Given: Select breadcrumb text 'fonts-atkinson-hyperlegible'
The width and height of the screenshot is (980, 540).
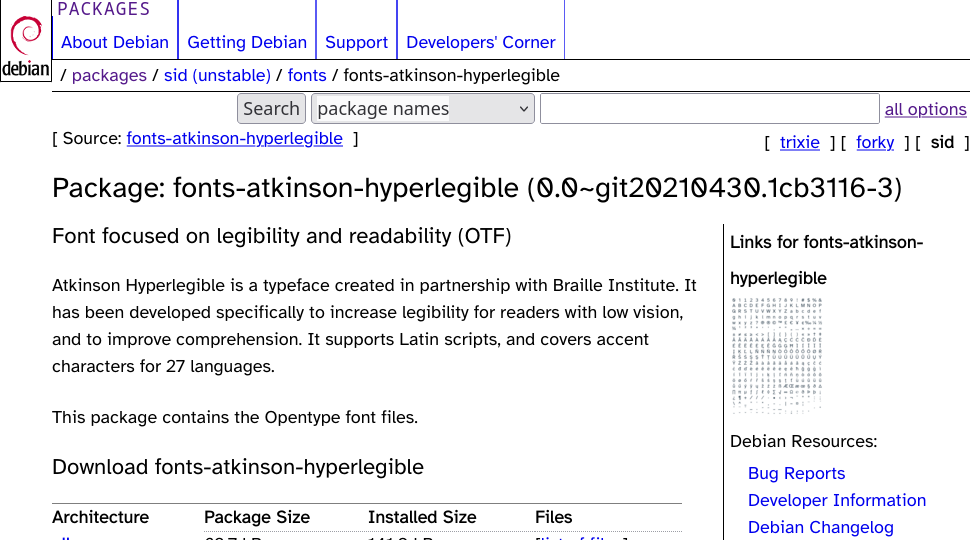Looking at the screenshot, I should click(451, 76).
